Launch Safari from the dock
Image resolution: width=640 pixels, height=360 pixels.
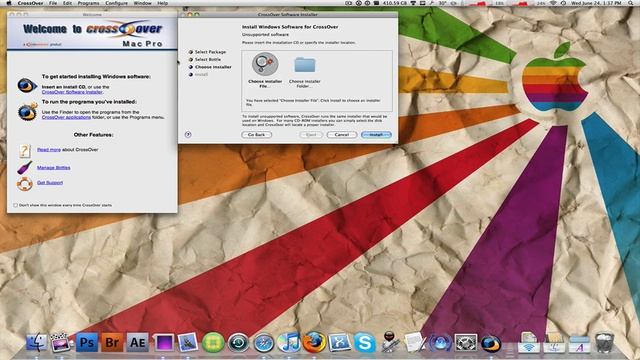point(264,343)
